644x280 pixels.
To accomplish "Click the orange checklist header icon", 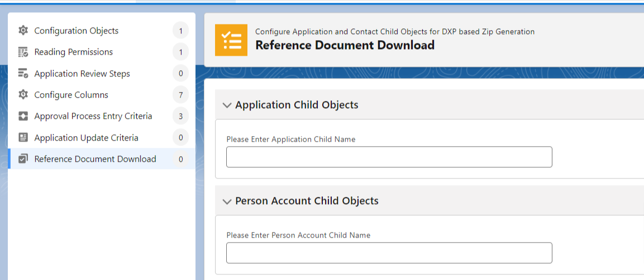I will coord(231,40).
